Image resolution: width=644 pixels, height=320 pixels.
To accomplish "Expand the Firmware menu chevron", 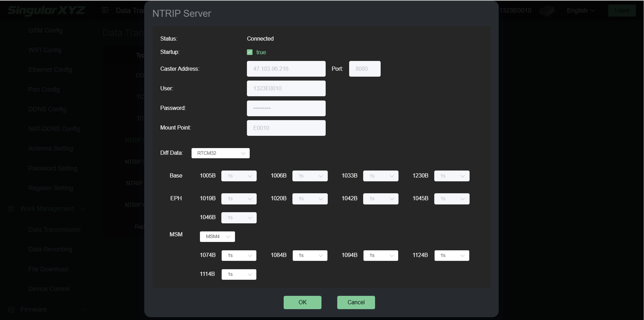I will point(83,310).
